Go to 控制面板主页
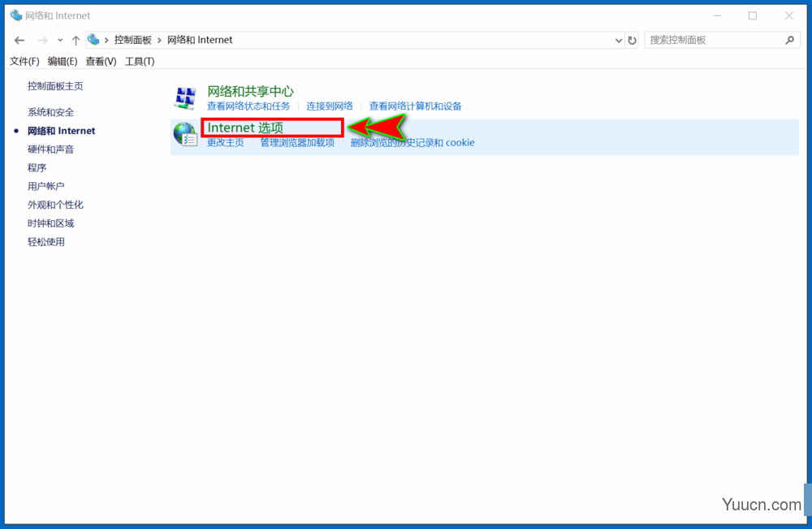This screenshot has width=812, height=529. [55, 86]
